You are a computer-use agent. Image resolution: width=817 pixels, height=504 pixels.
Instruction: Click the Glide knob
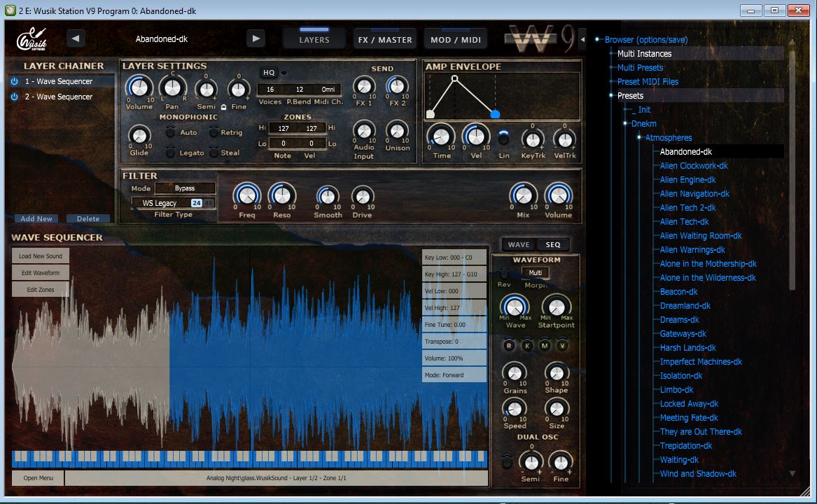pos(139,136)
